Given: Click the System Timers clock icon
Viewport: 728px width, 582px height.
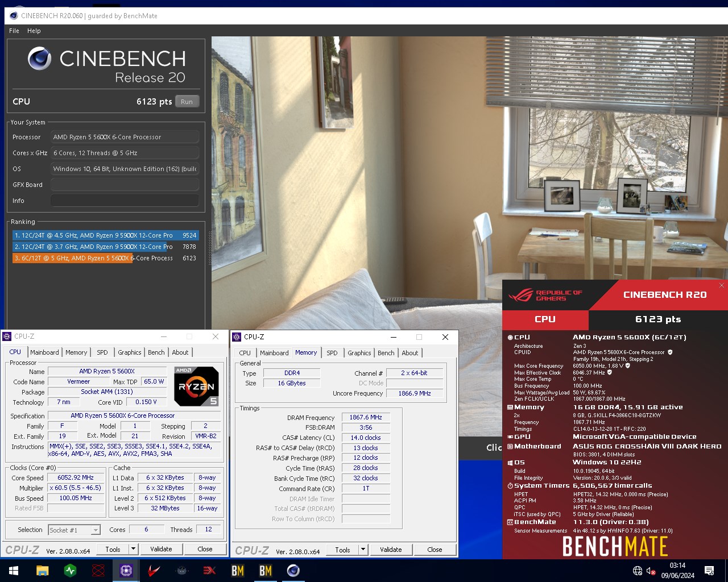Looking at the screenshot, I should pos(510,485).
